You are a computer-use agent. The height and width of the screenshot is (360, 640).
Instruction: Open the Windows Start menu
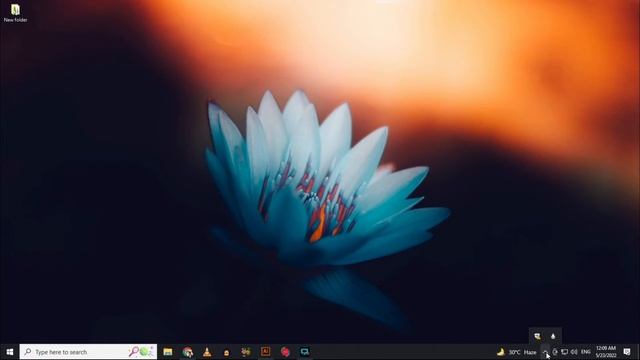pyautogui.click(x=10, y=352)
